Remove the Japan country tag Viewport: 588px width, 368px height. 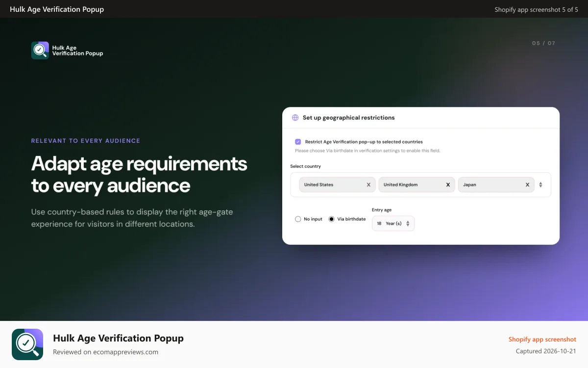click(527, 185)
